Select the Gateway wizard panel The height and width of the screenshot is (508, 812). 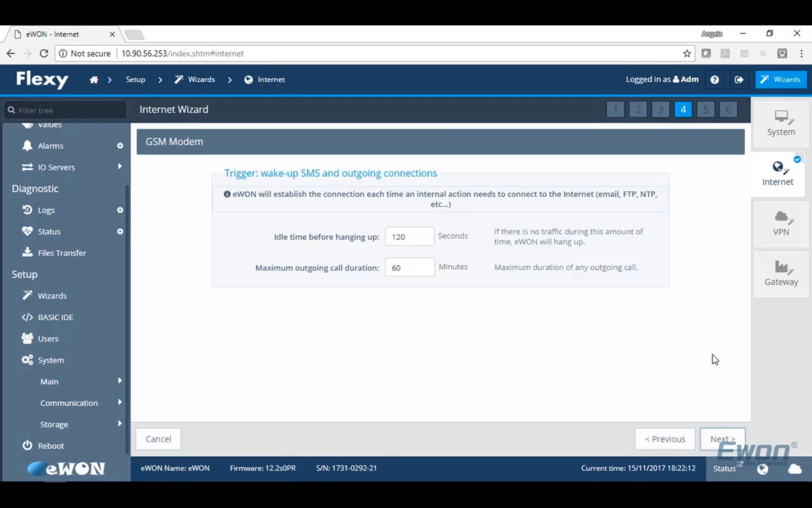click(x=781, y=274)
